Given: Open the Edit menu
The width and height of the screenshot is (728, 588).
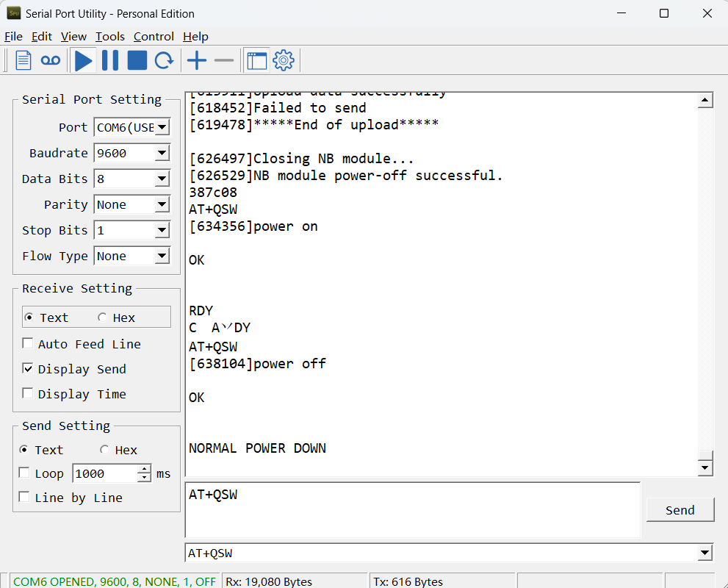Looking at the screenshot, I should tap(41, 37).
